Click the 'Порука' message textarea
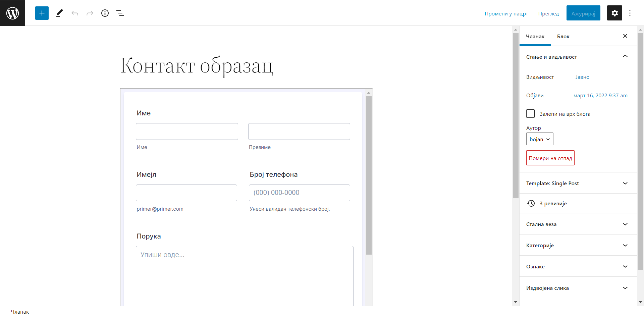 click(245, 276)
